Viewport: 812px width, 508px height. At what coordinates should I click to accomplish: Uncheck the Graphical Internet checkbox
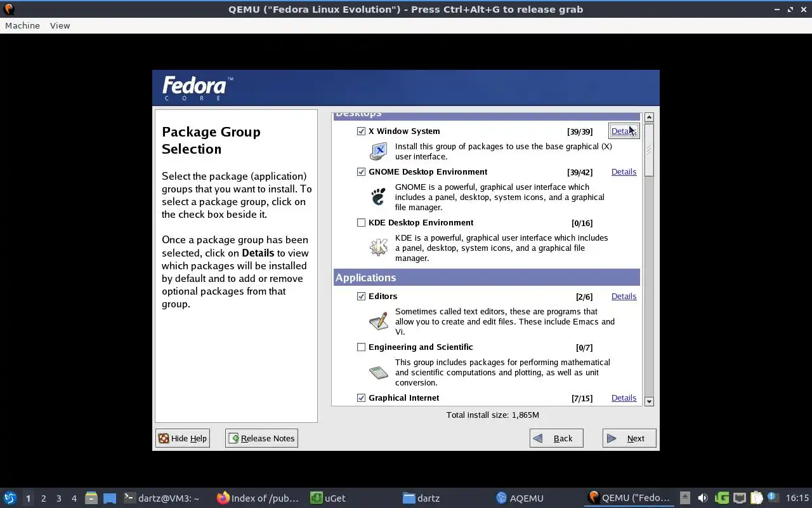pos(361,398)
